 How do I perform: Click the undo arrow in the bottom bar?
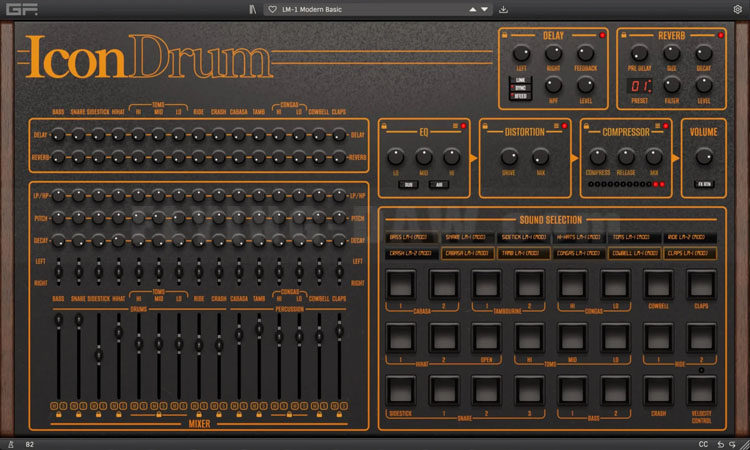click(720, 444)
